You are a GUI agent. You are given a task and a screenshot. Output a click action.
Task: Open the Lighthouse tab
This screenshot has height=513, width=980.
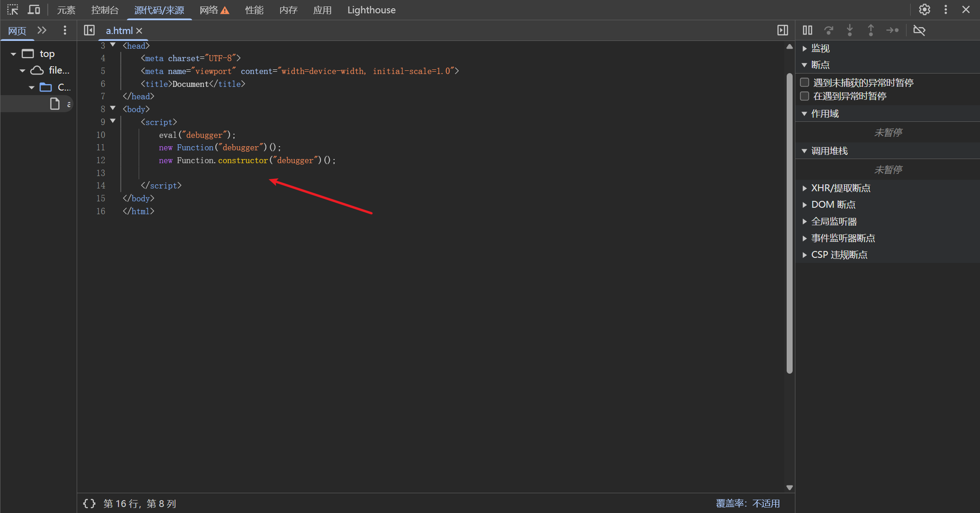coord(371,10)
